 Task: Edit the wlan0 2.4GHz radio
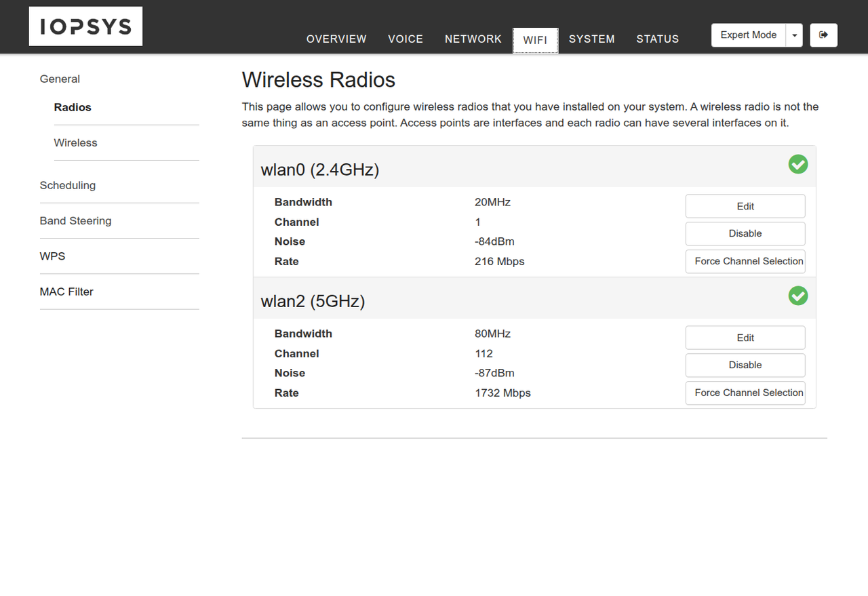[x=745, y=206]
